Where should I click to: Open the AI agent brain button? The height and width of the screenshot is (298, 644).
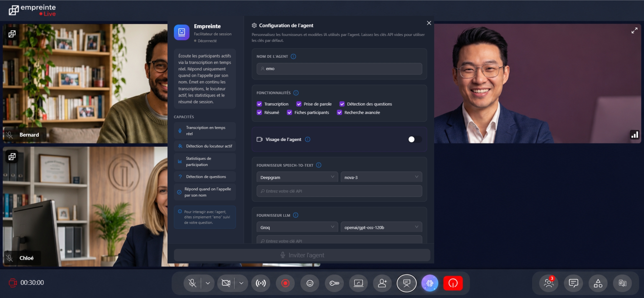tap(430, 283)
